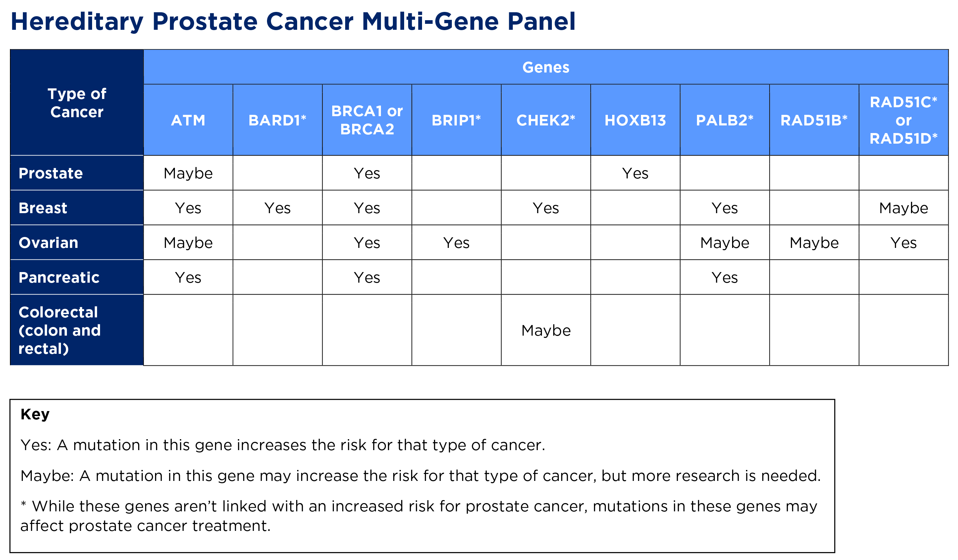Select the RAD51B* column header
This screenshot has height=560, width=958.
click(x=814, y=120)
